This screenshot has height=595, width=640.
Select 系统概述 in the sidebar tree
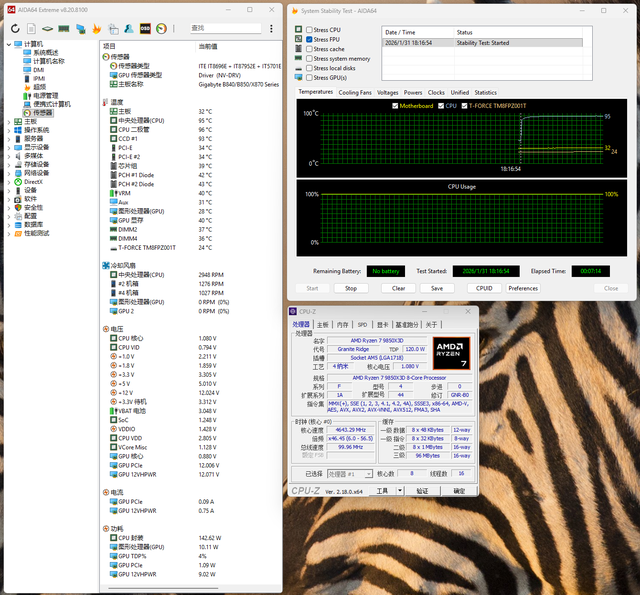(x=45, y=52)
